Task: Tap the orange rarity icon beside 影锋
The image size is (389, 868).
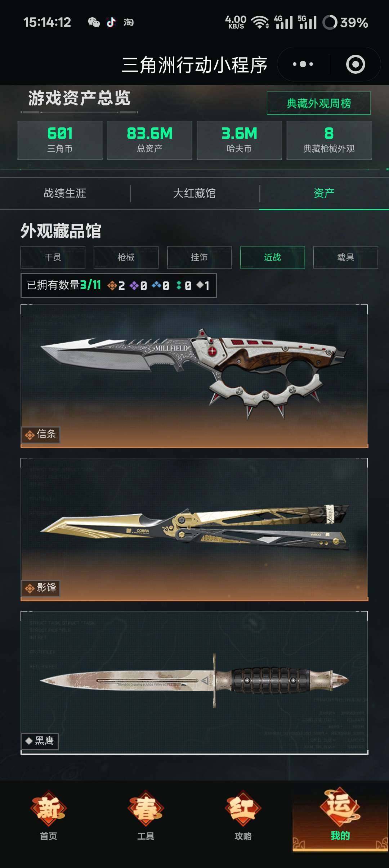Action: 30,588
